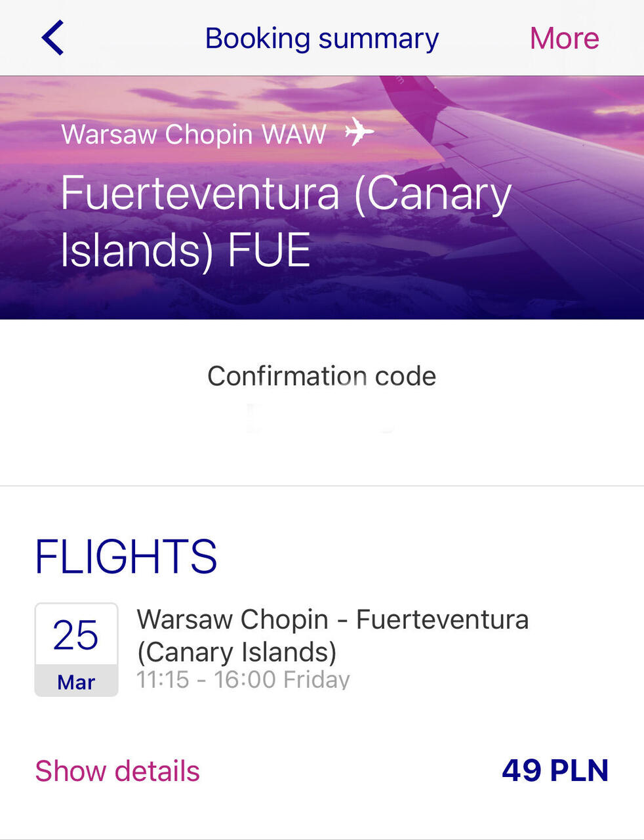This screenshot has width=644, height=840.
Task: Open the More menu
Action: click(564, 38)
